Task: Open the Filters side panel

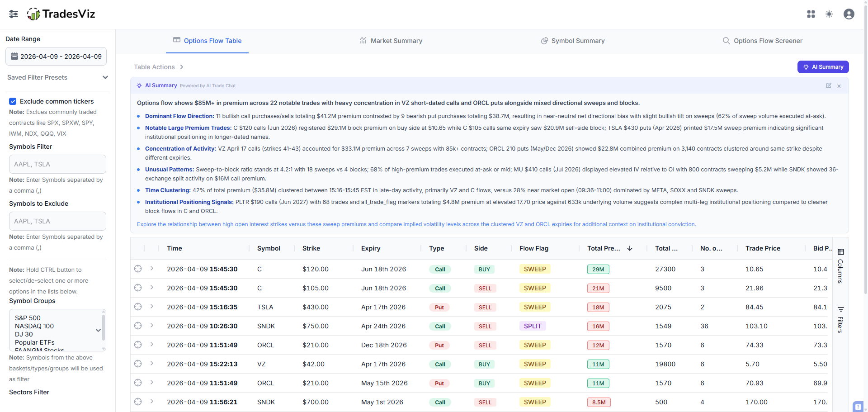Action: (x=840, y=319)
